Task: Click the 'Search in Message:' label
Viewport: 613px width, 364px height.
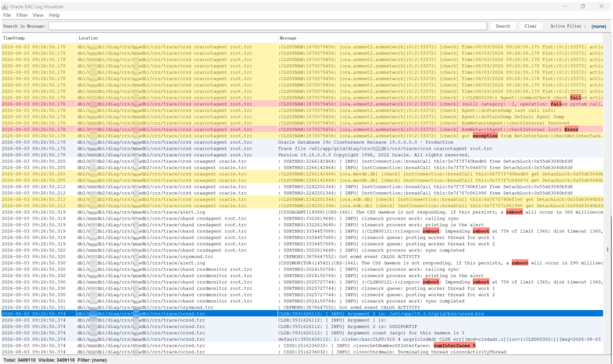Action: (x=24, y=26)
